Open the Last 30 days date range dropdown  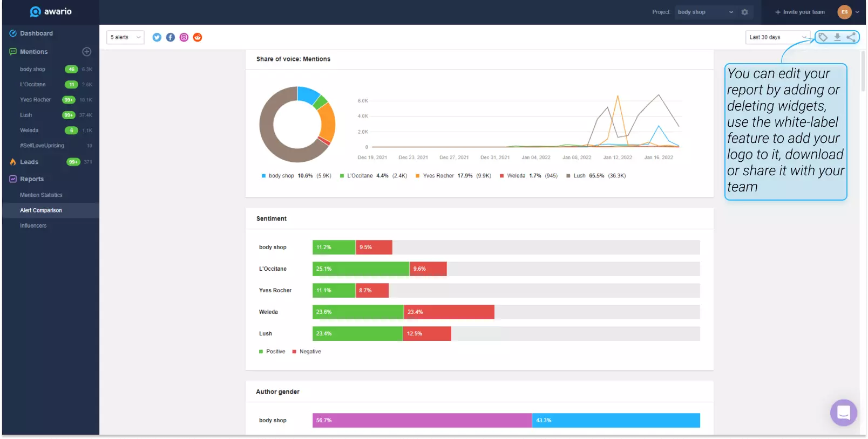pos(777,37)
